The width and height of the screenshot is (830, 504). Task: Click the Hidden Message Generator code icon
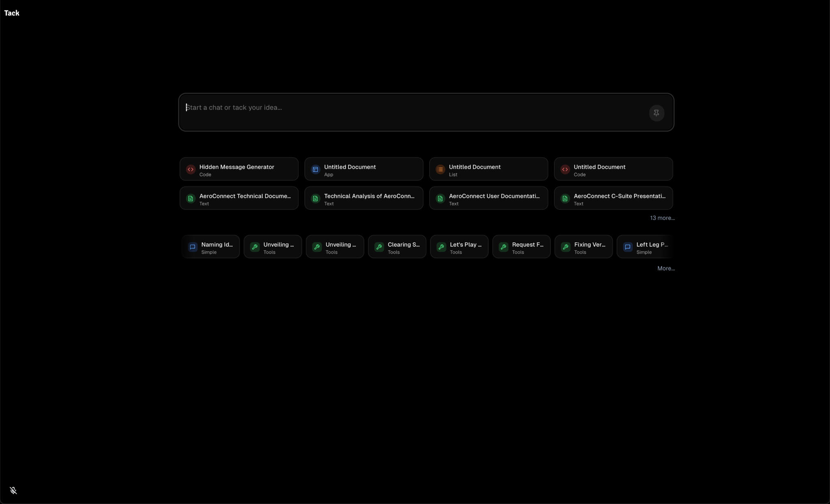(x=190, y=169)
